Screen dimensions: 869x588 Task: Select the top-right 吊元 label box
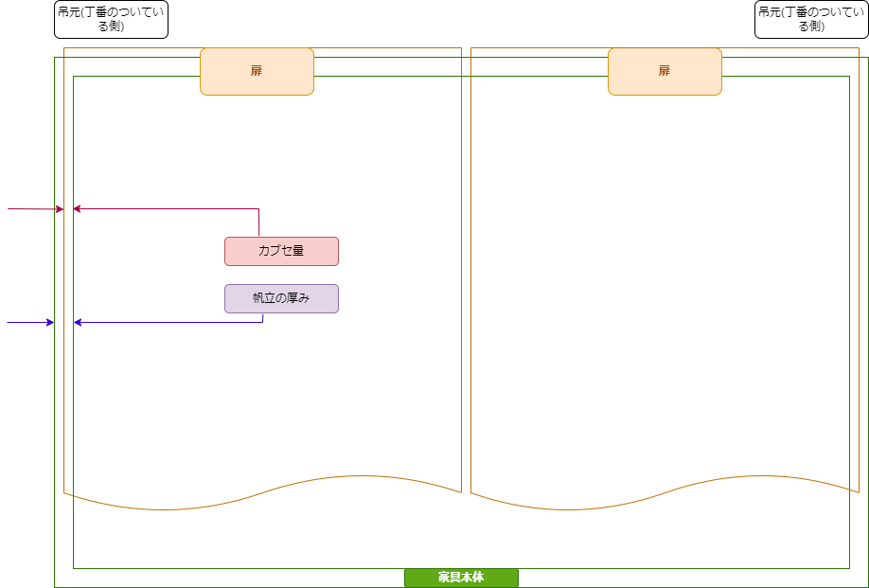(811, 19)
